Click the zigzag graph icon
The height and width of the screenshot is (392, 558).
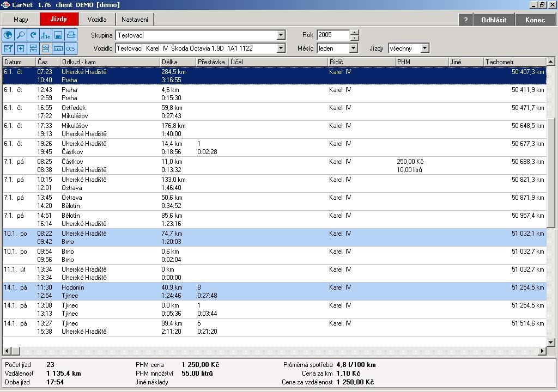point(46,48)
